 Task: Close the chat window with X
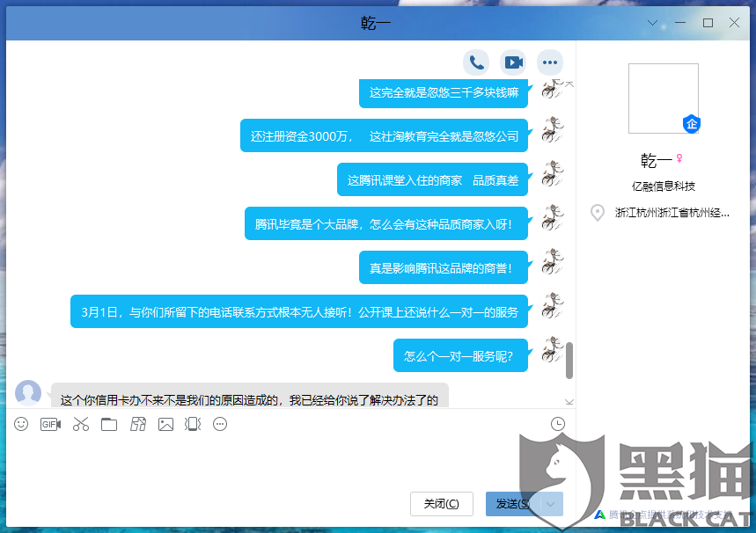(734, 23)
